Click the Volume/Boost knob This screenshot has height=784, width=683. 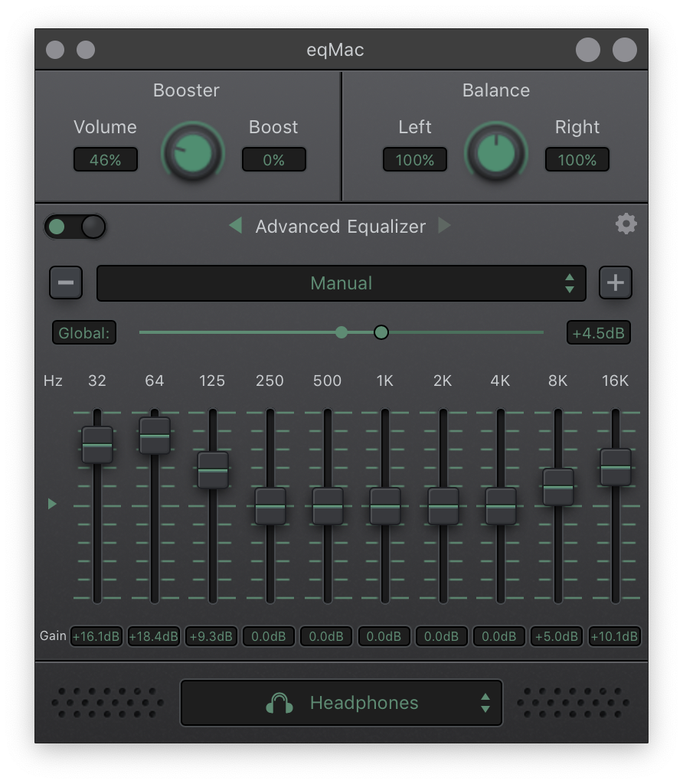[192, 152]
